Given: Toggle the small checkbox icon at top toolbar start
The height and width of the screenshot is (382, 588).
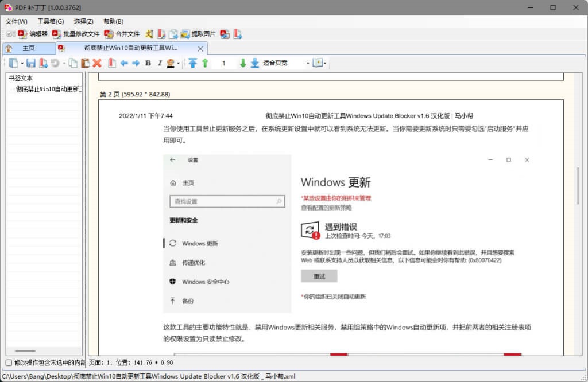Looking at the screenshot, I should coord(11,34).
